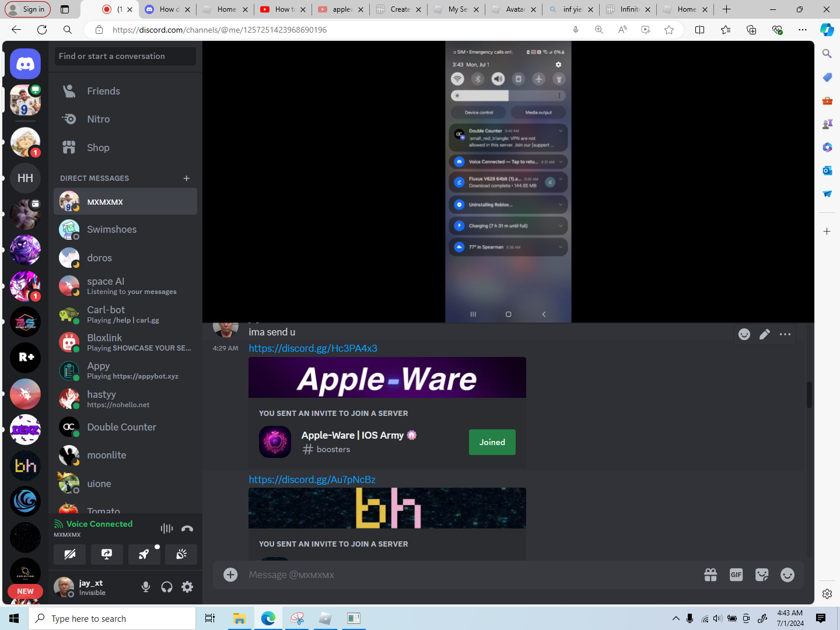This screenshot has width=840, height=630.
Task: Mute the microphone in user panel
Action: click(x=146, y=587)
